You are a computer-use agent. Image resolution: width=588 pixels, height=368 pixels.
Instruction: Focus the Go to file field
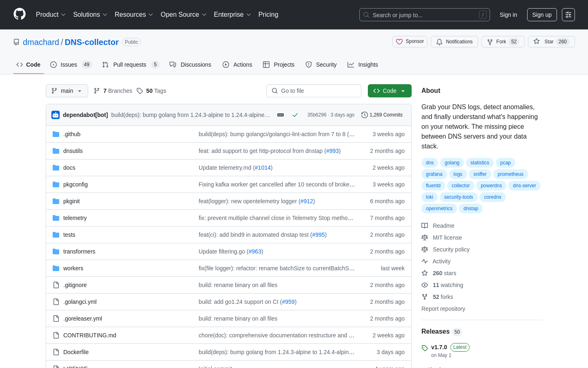[x=314, y=91]
